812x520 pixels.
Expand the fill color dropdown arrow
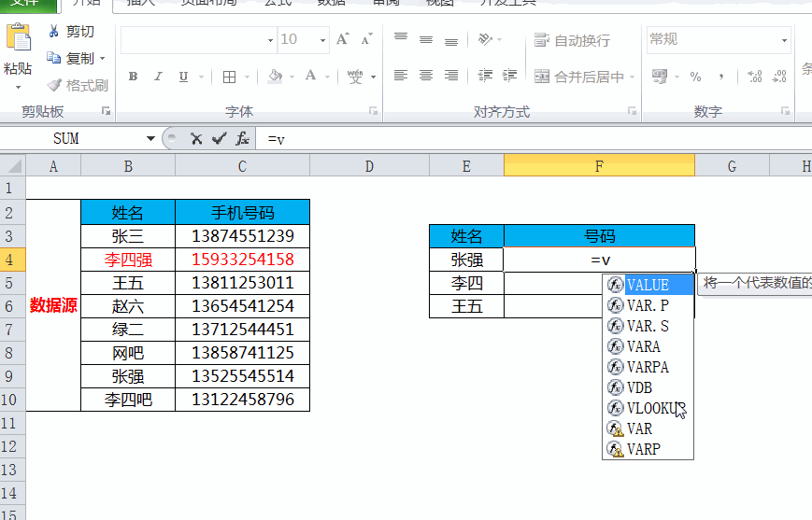(x=292, y=77)
